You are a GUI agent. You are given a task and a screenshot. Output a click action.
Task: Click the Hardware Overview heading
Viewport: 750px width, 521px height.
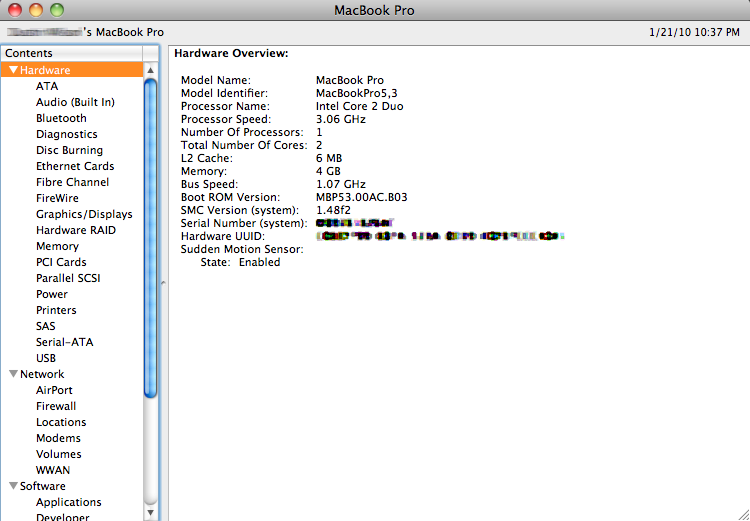point(231,54)
